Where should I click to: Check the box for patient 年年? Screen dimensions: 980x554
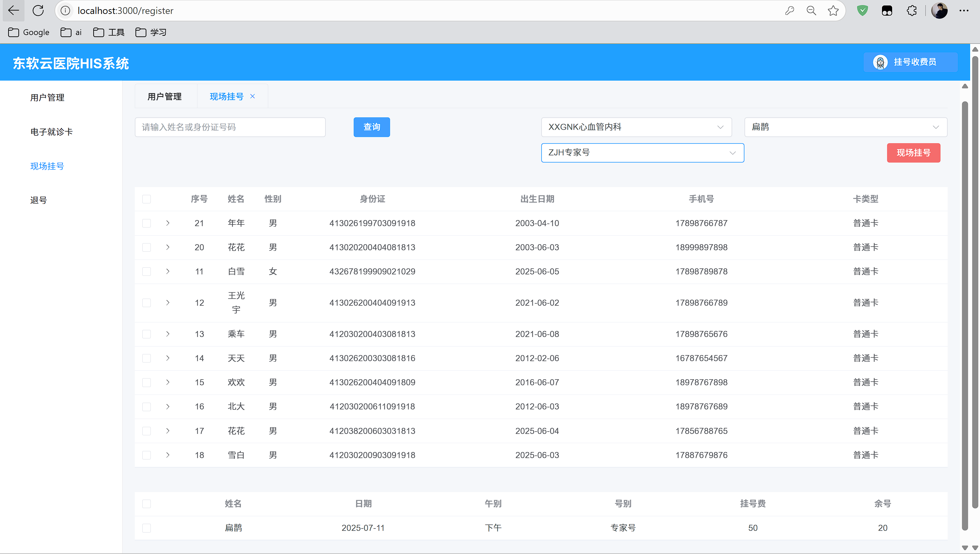tap(147, 223)
